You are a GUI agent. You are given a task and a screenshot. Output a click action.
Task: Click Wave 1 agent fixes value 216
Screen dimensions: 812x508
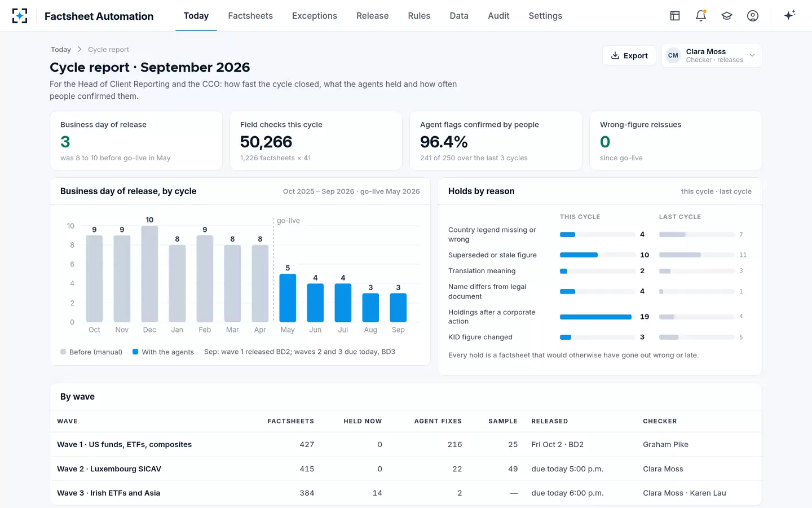454,444
